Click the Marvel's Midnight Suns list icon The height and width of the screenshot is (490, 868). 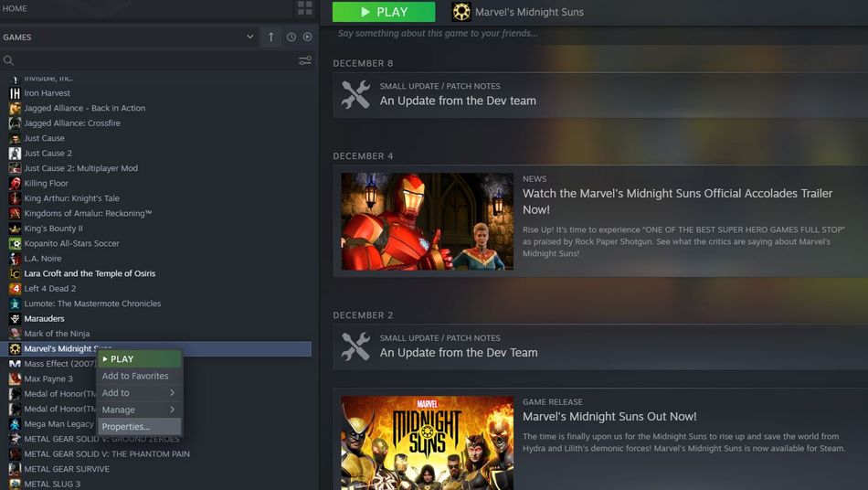click(x=15, y=348)
